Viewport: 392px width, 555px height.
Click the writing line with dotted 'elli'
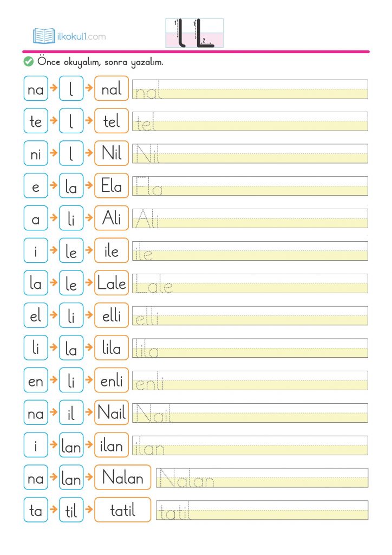click(x=250, y=315)
